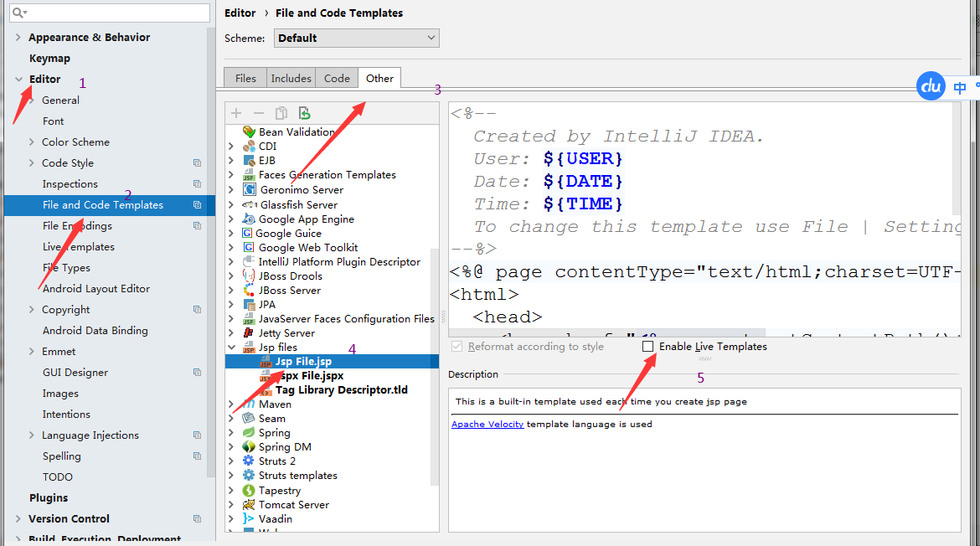Toggle Reformat according to style checkbox

(x=456, y=346)
